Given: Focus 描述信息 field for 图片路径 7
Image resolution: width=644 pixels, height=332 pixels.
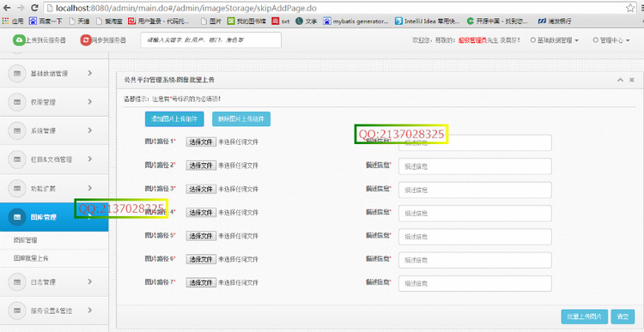Looking at the screenshot, I should click(475, 284).
